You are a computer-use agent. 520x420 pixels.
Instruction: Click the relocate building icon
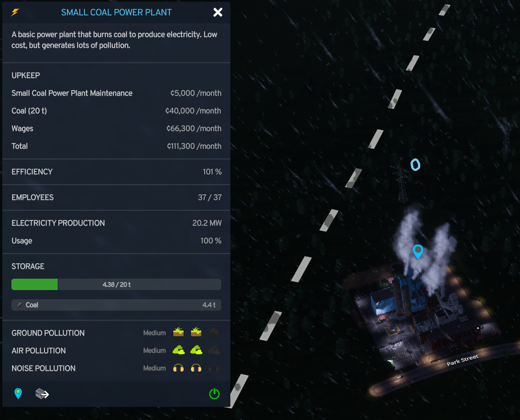tap(42, 393)
